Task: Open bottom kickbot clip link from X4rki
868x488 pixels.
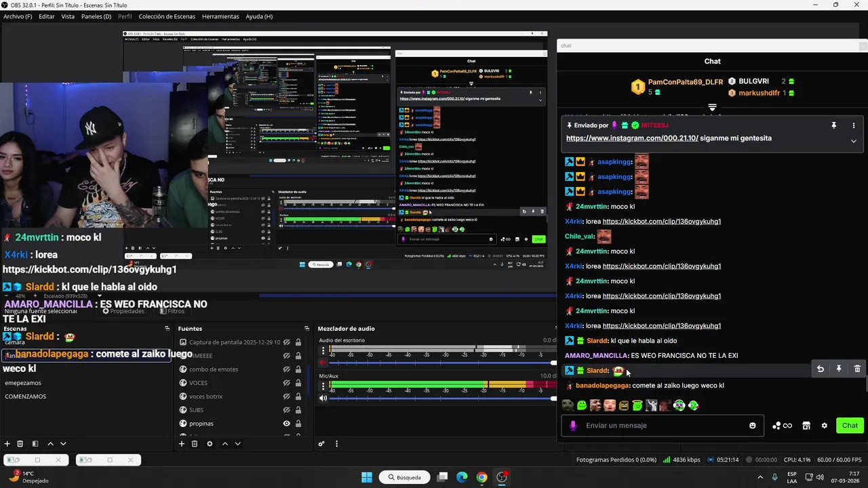Action: (x=662, y=326)
